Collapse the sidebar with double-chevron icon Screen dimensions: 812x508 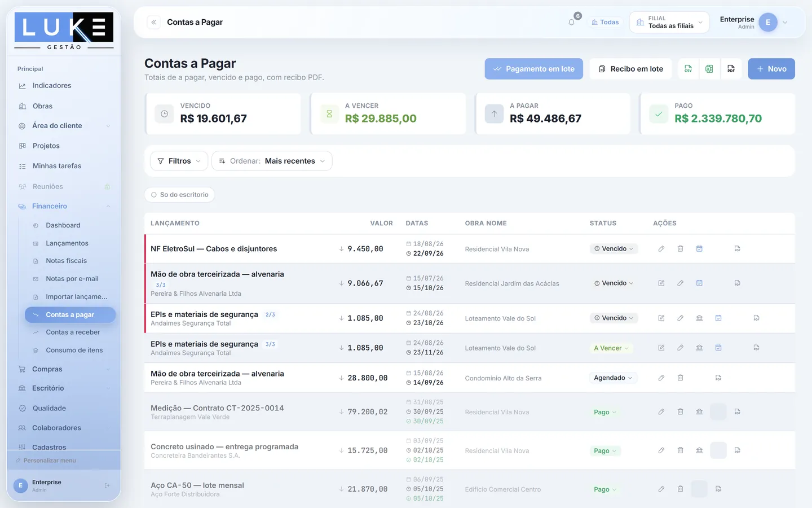(153, 22)
